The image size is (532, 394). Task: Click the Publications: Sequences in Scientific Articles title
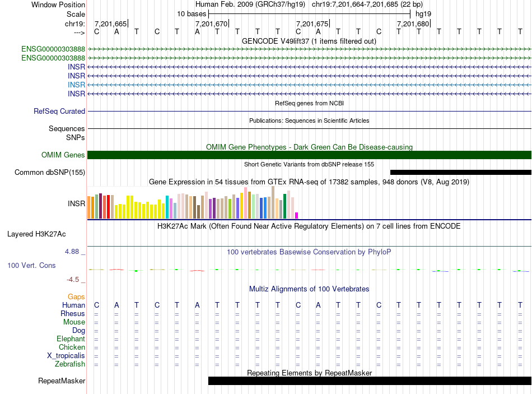click(309, 120)
